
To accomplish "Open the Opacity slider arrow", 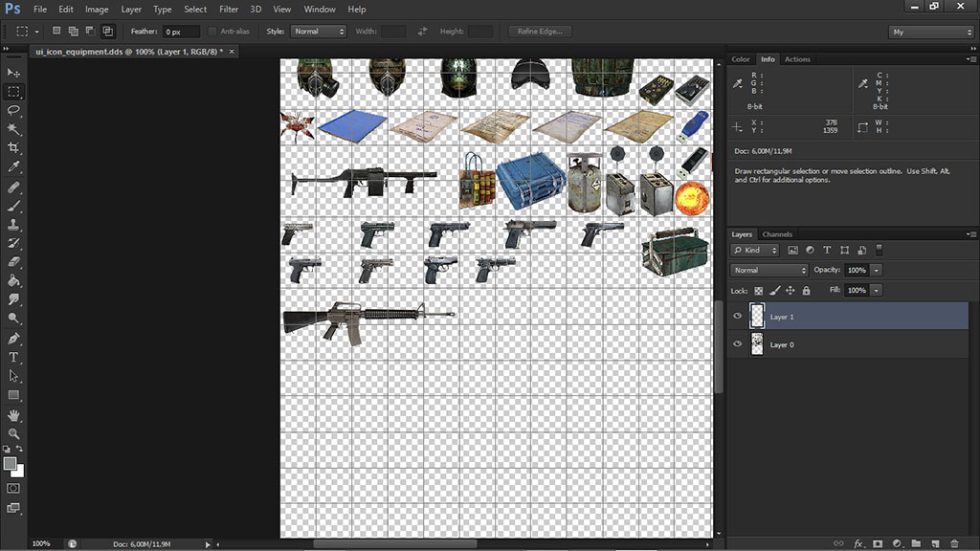I will pyautogui.click(x=877, y=270).
